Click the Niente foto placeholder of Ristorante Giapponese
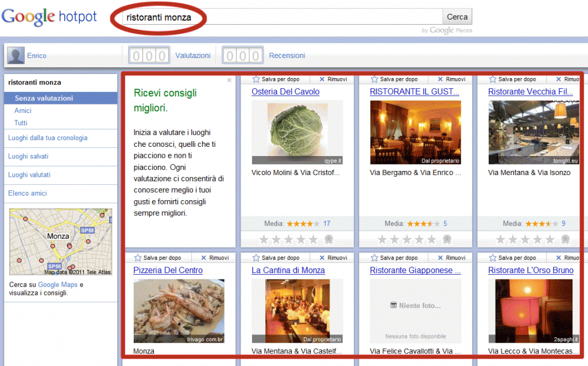The width and height of the screenshot is (588, 366). tap(416, 311)
